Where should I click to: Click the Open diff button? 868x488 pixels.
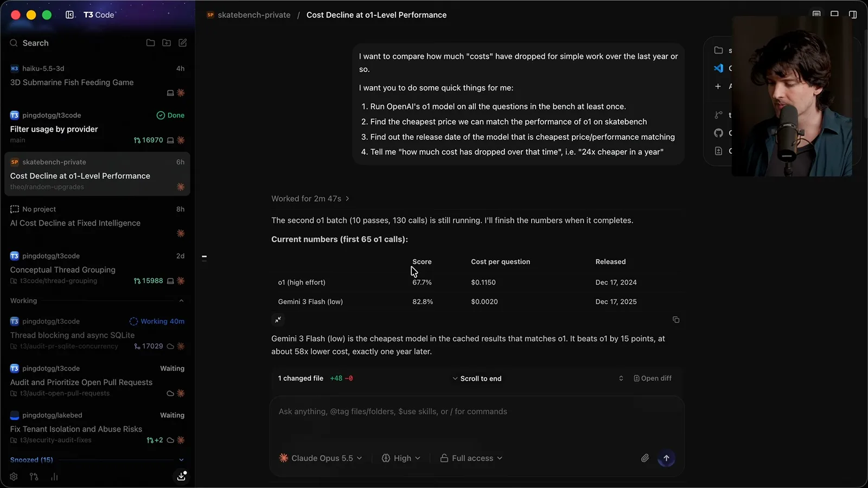tap(653, 378)
